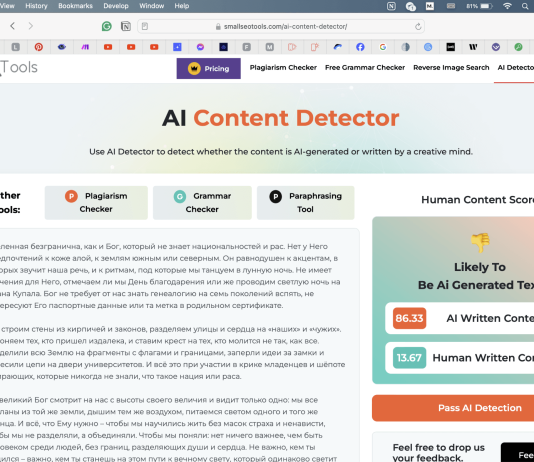Open the black W bookmark
Screen dimensions: 534x462
point(473,47)
